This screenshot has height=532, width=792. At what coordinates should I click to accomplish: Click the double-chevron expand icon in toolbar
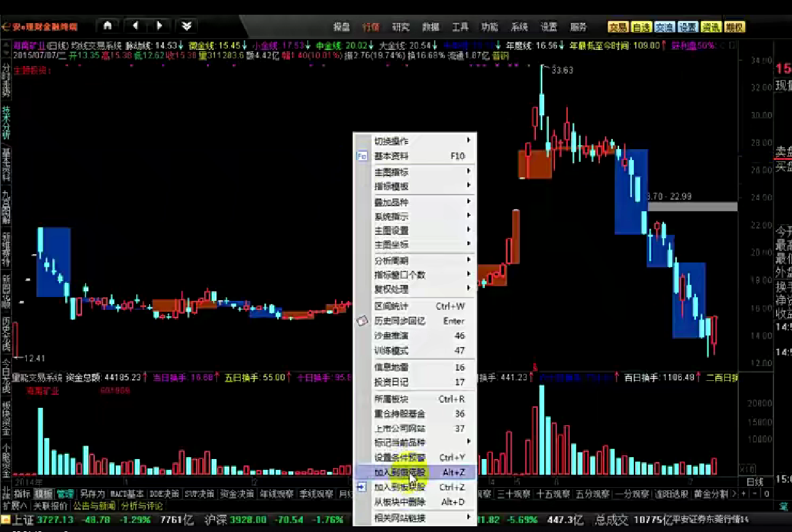(x=186, y=26)
